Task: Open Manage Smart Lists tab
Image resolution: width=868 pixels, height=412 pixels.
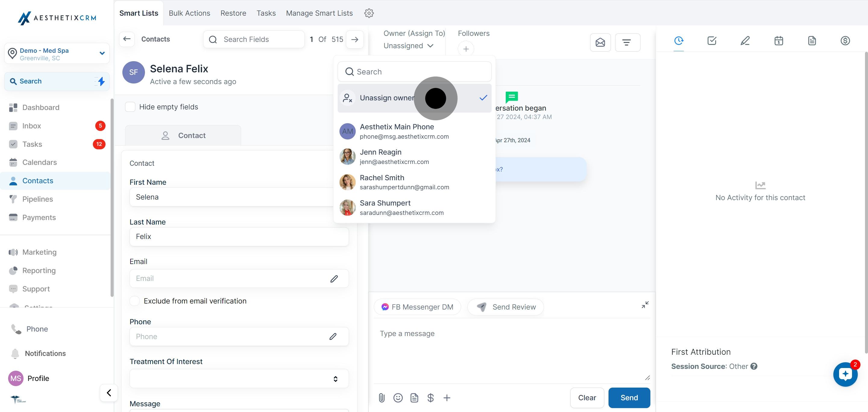Action: tap(319, 13)
